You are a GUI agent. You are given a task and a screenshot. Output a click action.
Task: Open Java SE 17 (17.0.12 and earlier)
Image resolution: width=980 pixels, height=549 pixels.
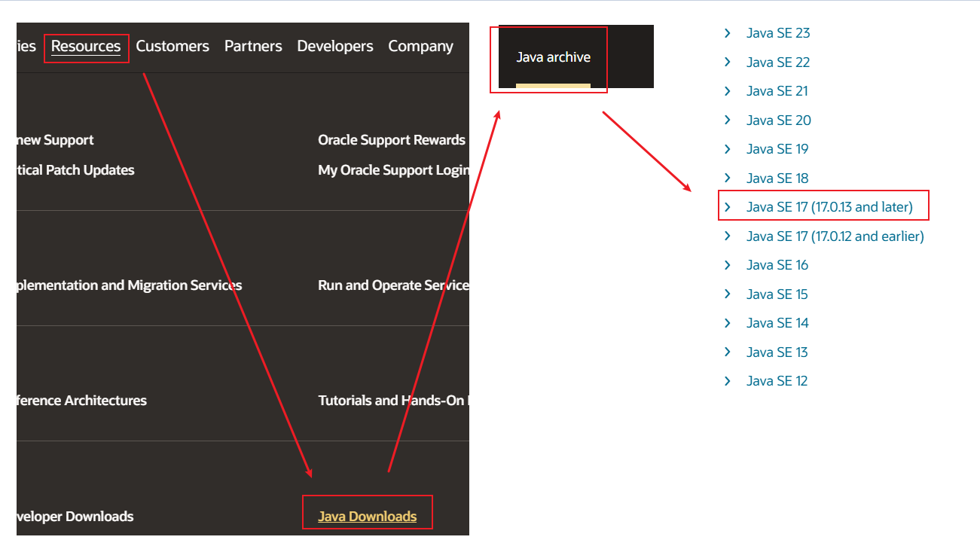(835, 236)
